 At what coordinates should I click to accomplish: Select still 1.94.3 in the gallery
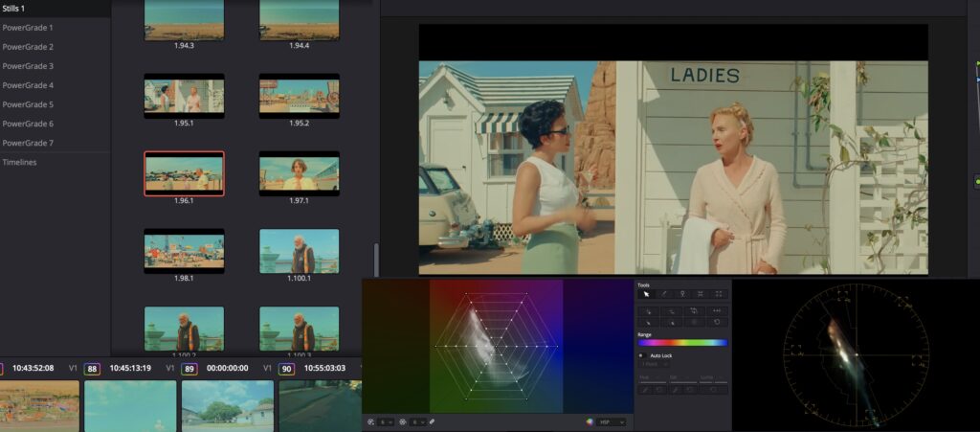184,20
